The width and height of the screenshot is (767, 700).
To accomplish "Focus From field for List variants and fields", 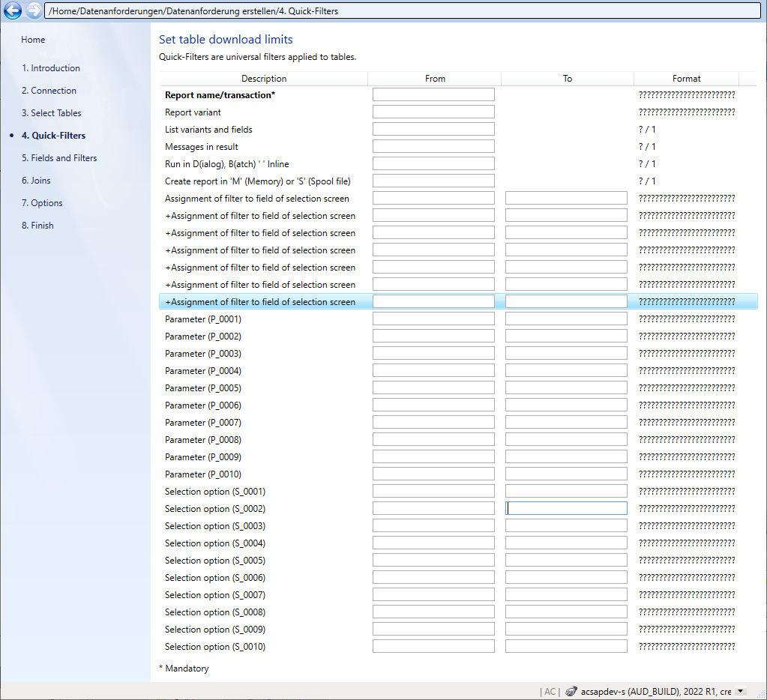I will point(433,129).
